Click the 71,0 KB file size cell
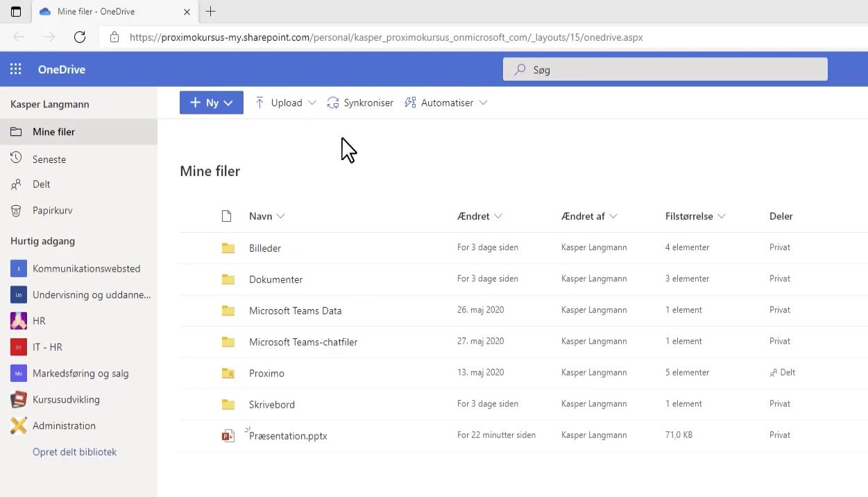Image resolution: width=868 pixels, height=497 pixels. coord(679,435)
